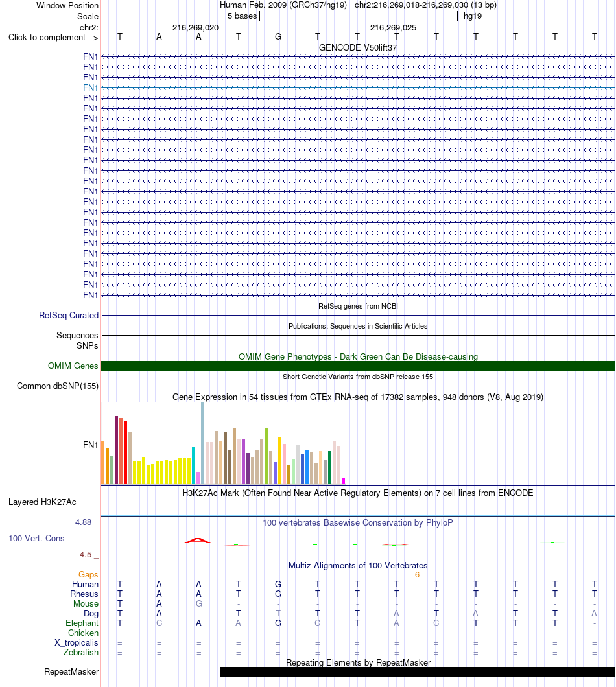The image size is (616, 687).
Task: Click the 'SNPs' track label
Action: 88,345
